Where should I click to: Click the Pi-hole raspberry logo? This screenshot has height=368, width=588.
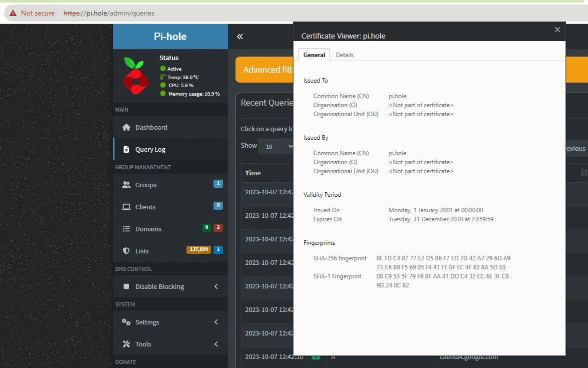click(x=136, y=76)
